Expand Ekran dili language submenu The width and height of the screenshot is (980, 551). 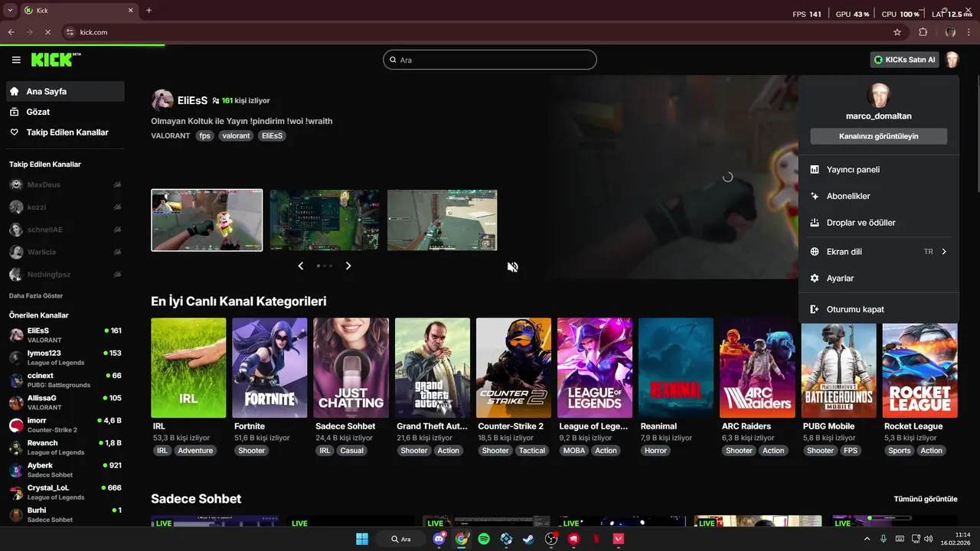click(x=878, y=251)
